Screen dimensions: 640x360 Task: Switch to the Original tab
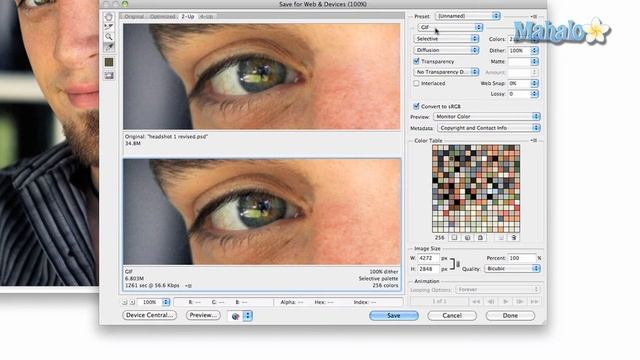[134, 16]
